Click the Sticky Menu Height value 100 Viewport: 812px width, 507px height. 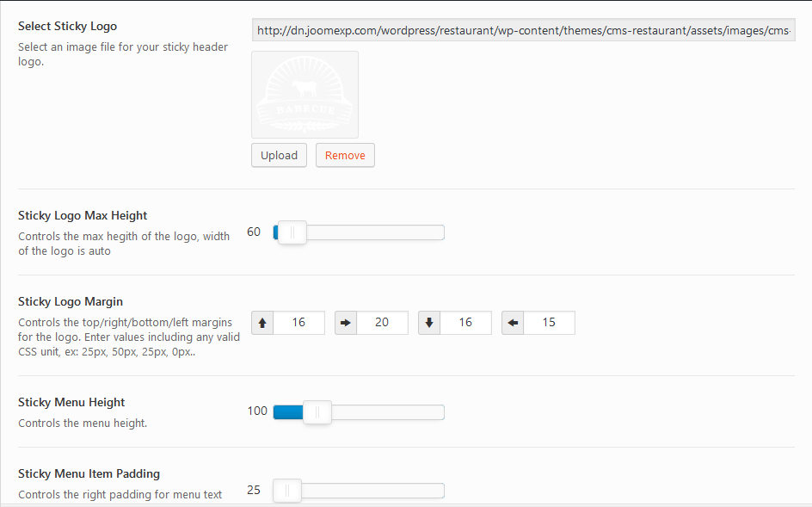pyautogui.click(x=257, y=411)
